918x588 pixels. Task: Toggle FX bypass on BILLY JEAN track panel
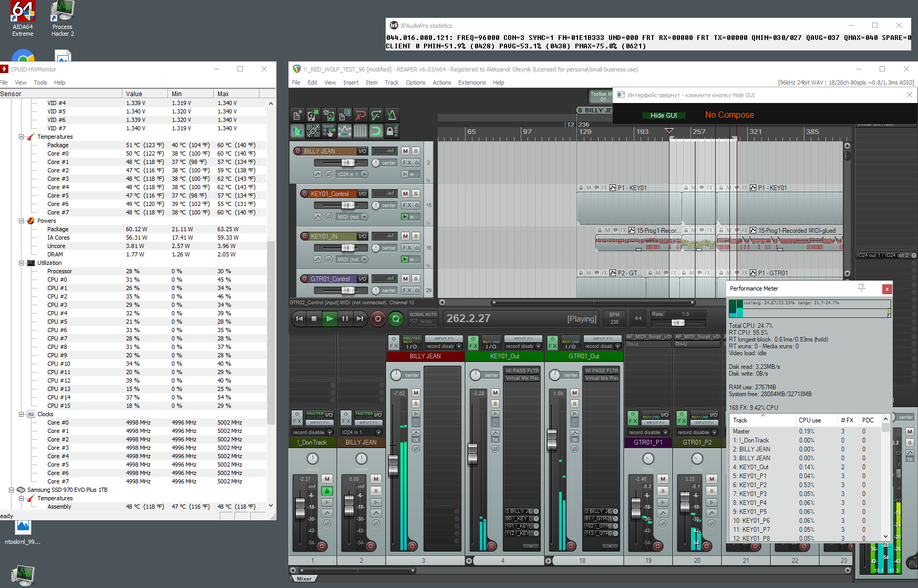click(417, 162)
